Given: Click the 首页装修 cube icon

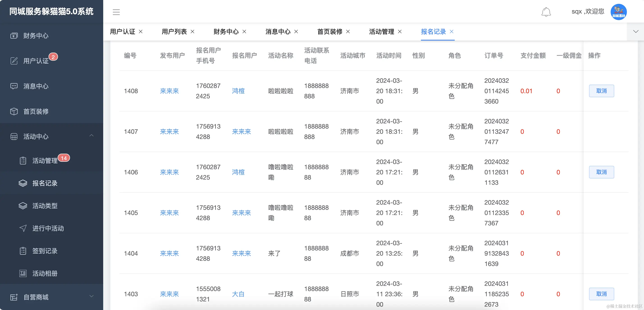Looking at the screenshot, I should coord(14,111).
